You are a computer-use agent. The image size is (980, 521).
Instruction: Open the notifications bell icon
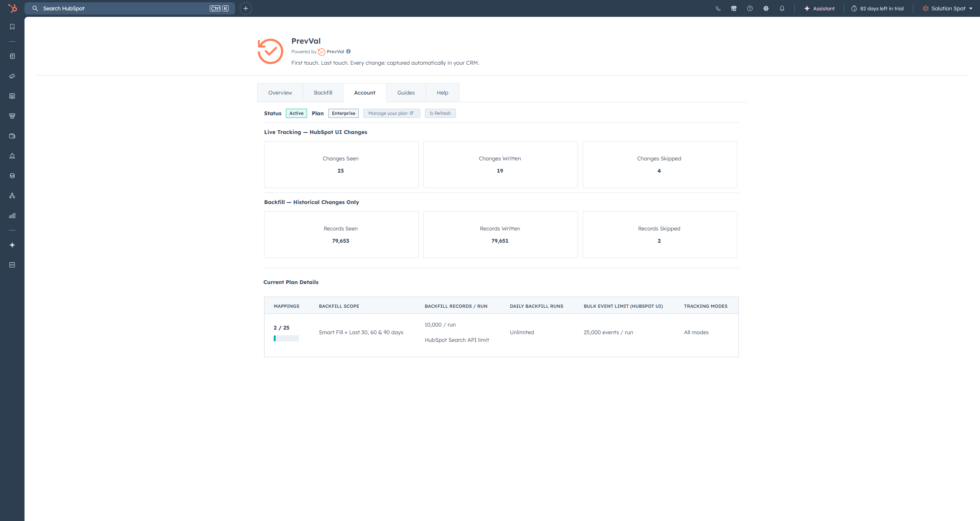click(x=782, y=8)
